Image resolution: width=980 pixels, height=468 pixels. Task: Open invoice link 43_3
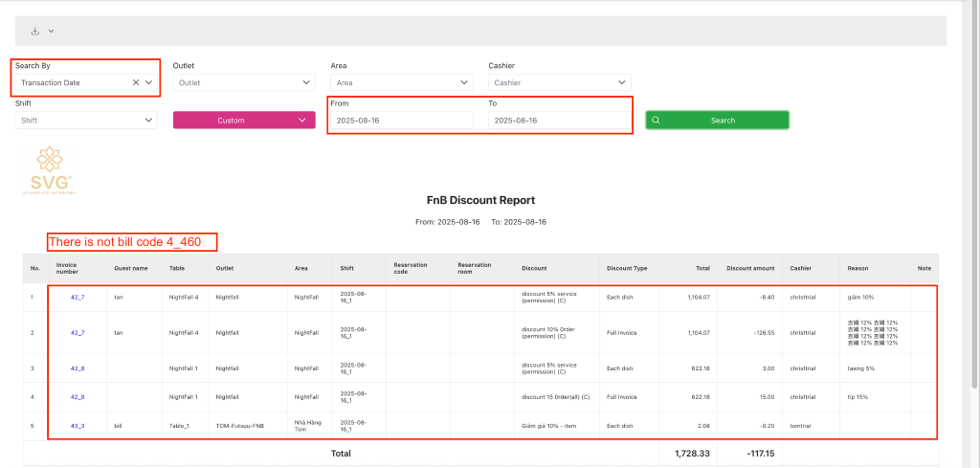click(x=78, y=425)
